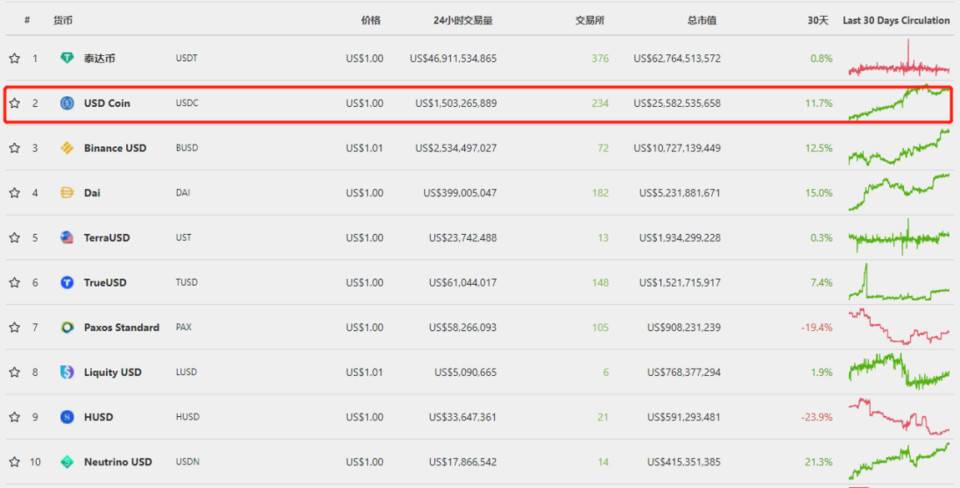The width and height of the screenshot is (960, 488).
Task: Sort by the 货币 column header
Action: tap(62, 20)
